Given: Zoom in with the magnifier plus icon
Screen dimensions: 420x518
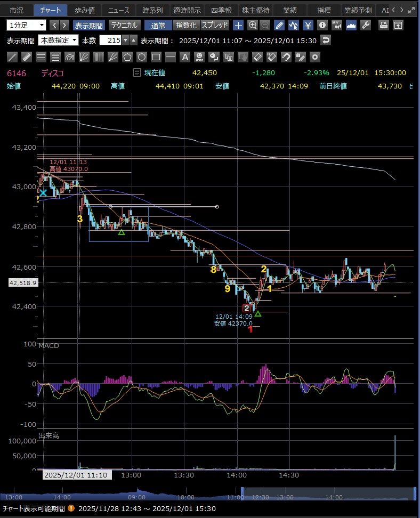Looking at the screenshot, I should click(253, 25).
